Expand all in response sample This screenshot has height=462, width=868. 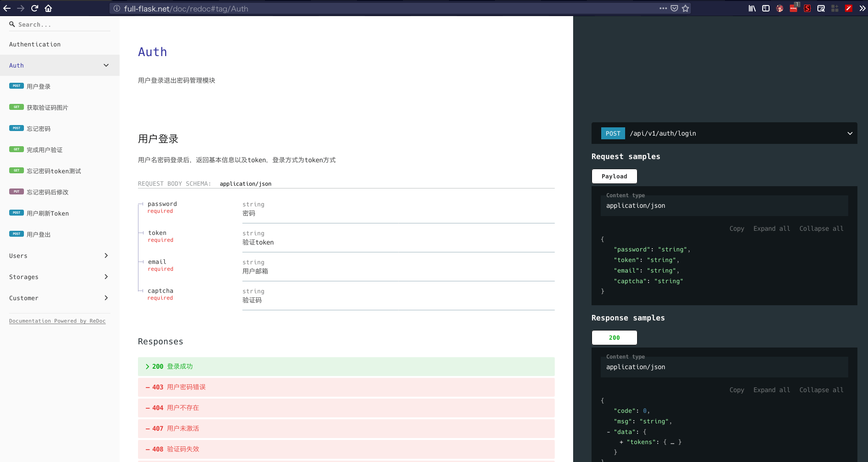tap(771, 390)
